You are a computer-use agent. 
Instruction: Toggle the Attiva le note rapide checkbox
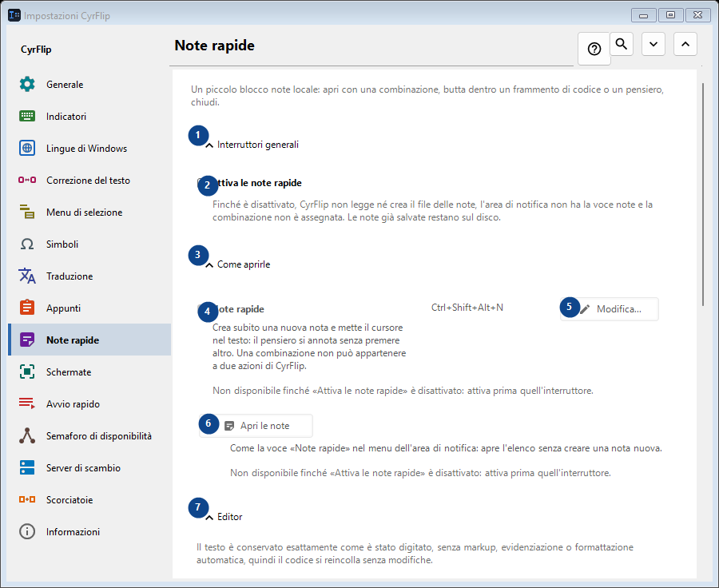click(201, 182)
